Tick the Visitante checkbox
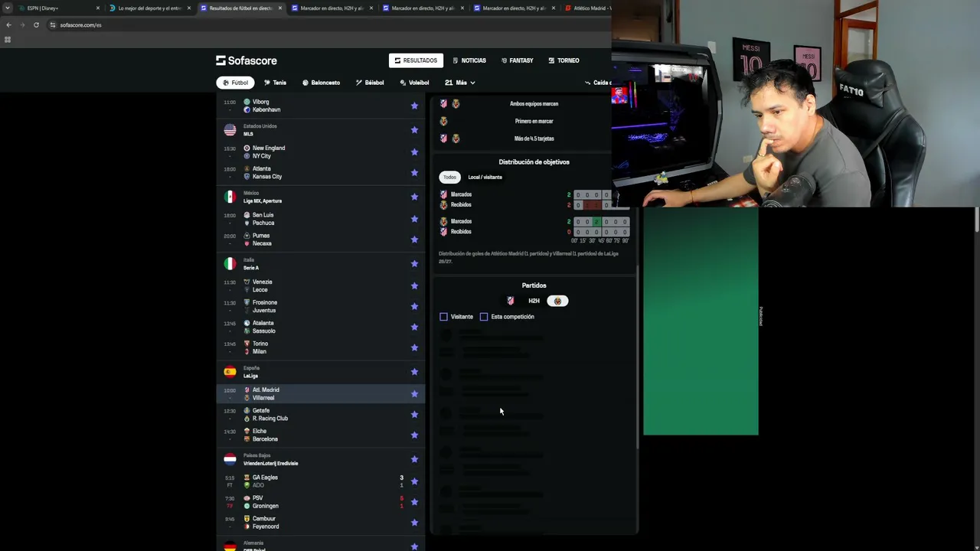This screenshot has height=551, width=980. 443,317
